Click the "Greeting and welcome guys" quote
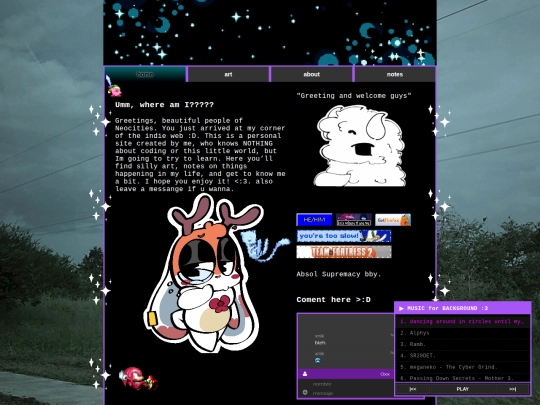This screenshot has height=405, width=540. pos(354,96)
